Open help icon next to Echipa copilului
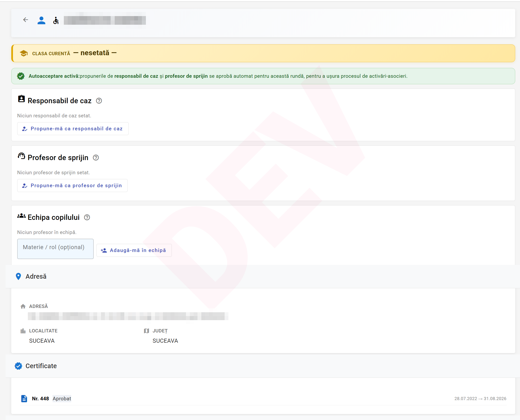 pyautogui.click(x=87, y=217)
